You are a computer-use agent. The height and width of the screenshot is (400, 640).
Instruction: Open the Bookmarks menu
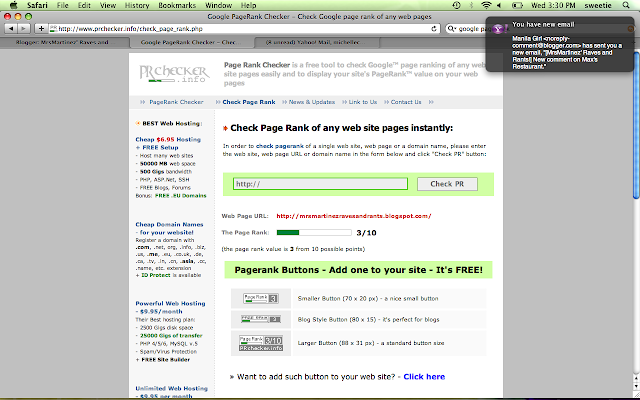point(177,5)
